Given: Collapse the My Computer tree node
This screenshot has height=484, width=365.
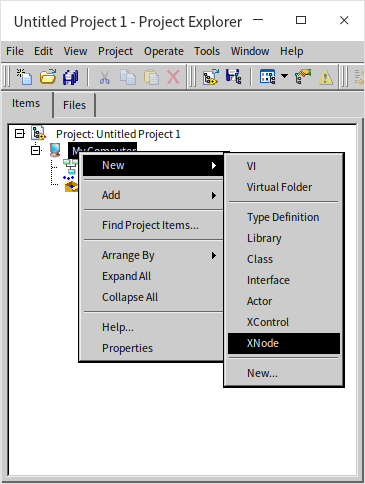Looking at the screenshot, I should click(36, 151).
